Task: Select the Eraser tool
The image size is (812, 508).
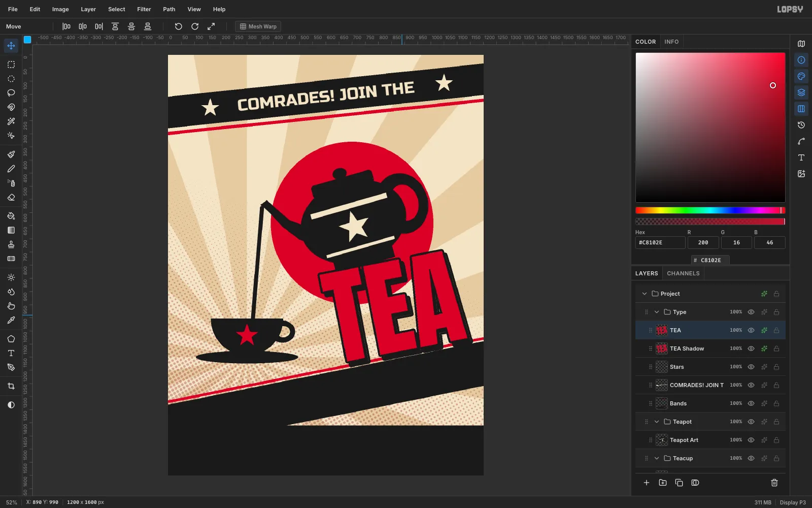Action: 11,197
